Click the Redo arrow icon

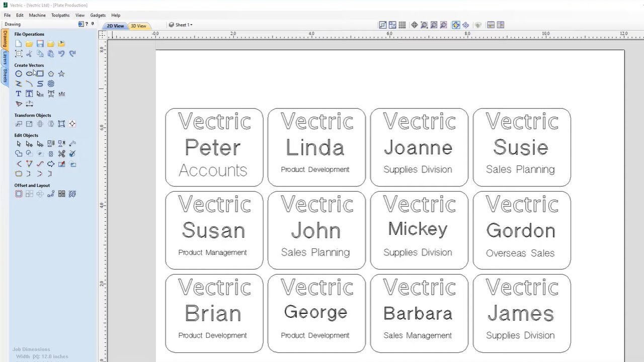click(x=72, y=53)
